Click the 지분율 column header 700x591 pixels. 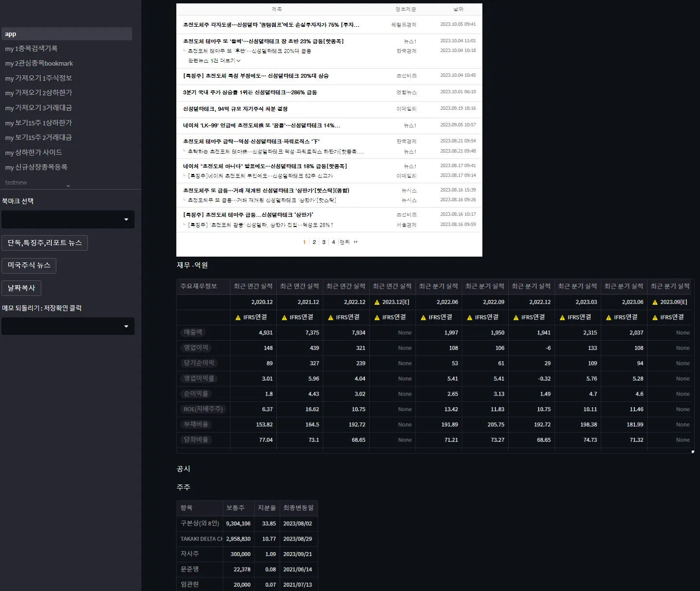coord(267,508)
